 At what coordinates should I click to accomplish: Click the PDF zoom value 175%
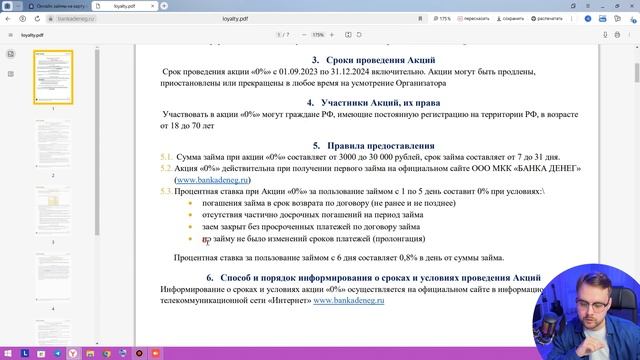pyautogui.click(x=318, y=35)
